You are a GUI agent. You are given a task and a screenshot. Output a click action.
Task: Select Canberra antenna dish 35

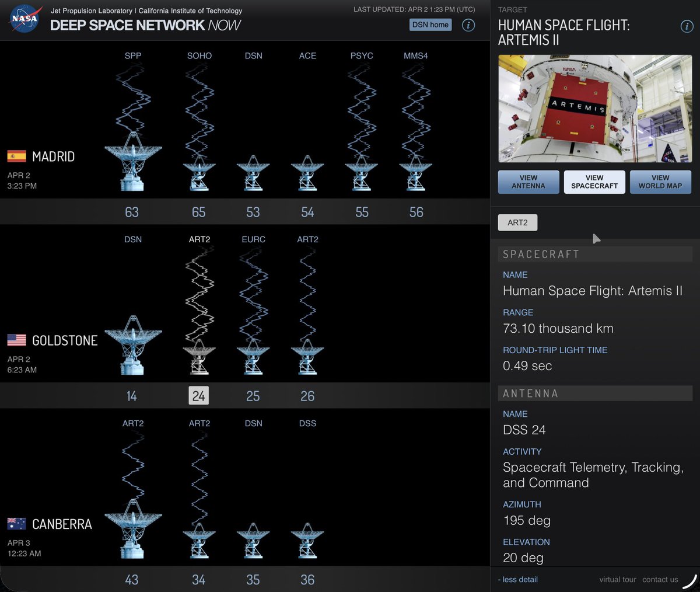(x=253, y=541)
